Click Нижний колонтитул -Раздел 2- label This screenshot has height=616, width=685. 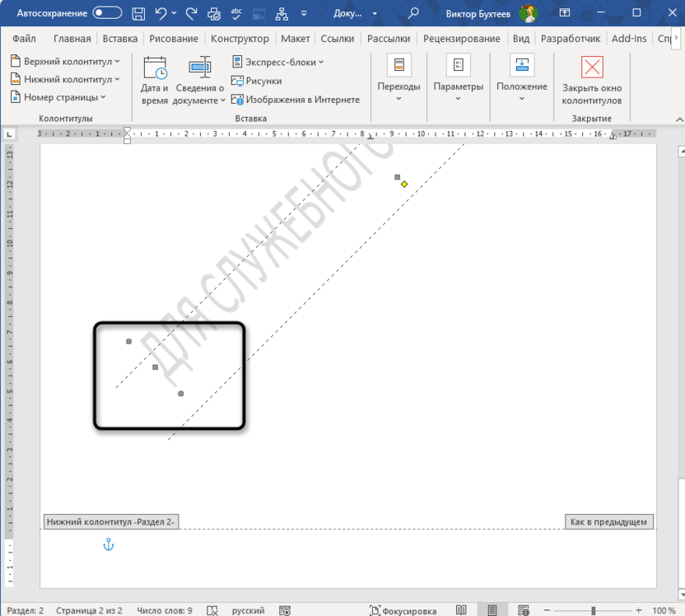(x=111, y=521)
